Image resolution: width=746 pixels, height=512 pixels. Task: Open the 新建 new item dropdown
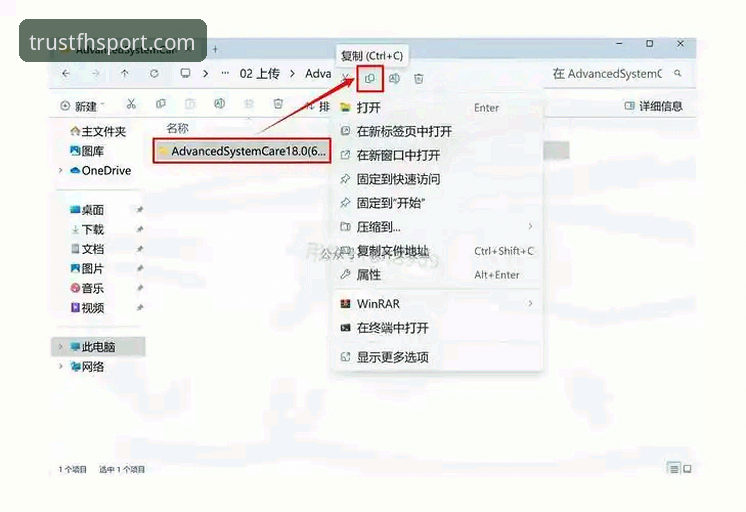tap(82, 106)
